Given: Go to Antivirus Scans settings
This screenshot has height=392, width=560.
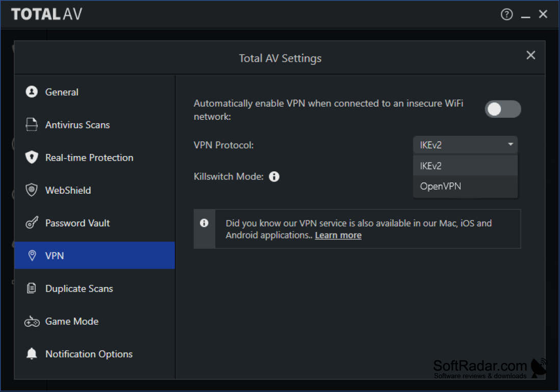Looking at the screenshot, I should click(95, 125).
